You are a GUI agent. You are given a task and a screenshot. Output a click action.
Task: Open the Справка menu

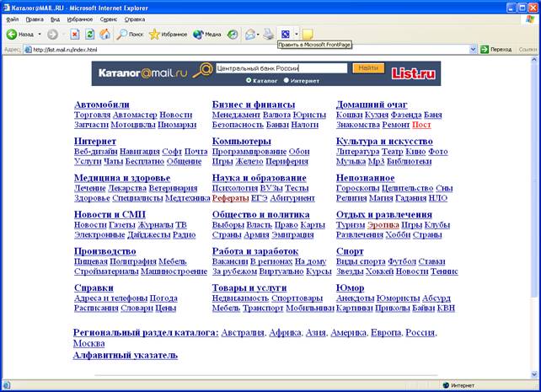tap(135, 19)
